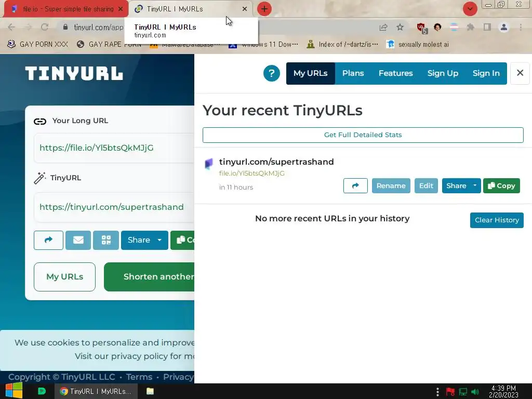
Task: Click the TinyURL result field
Action: pyautogui.click(x=114, y=207)
